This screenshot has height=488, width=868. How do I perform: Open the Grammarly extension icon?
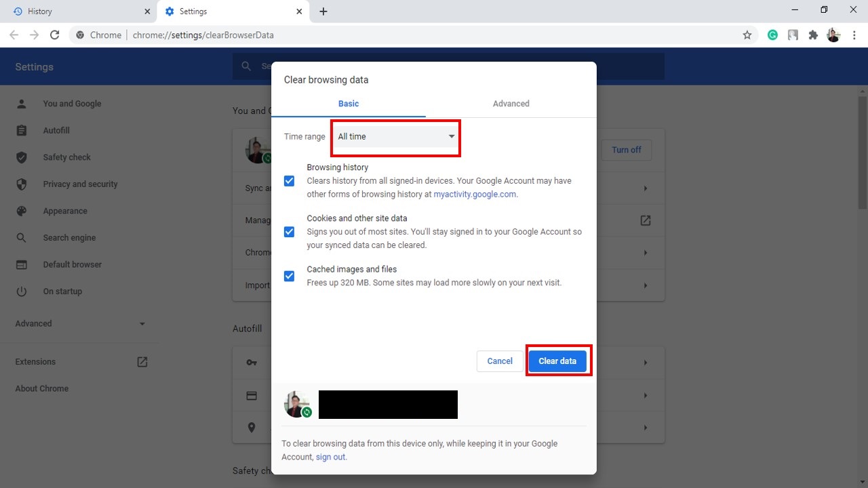[x=772, y=35]
